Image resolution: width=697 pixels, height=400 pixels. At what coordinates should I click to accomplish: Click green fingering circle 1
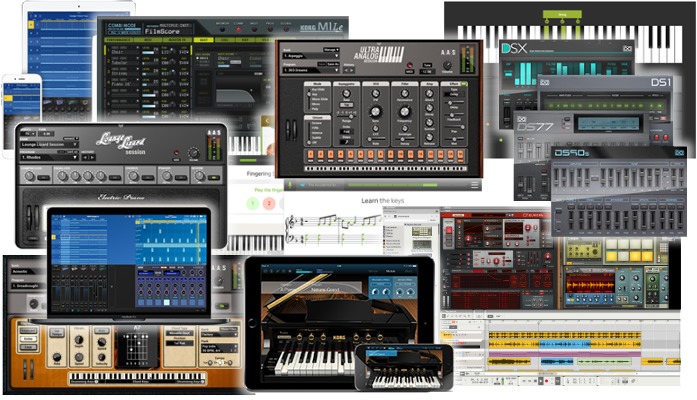pos(252,204)
